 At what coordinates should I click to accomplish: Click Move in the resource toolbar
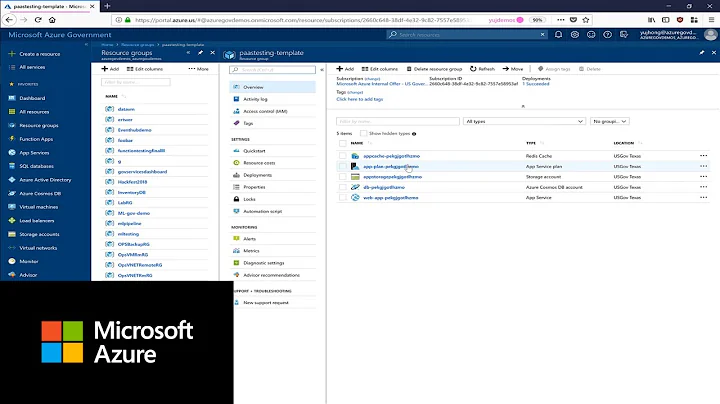click(x=513, y=69)
